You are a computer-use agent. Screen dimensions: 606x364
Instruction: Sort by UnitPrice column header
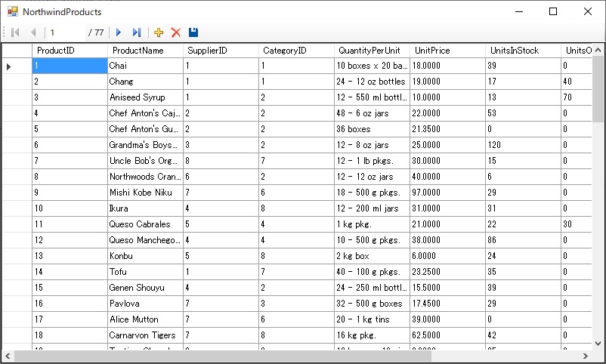[447, 51]
